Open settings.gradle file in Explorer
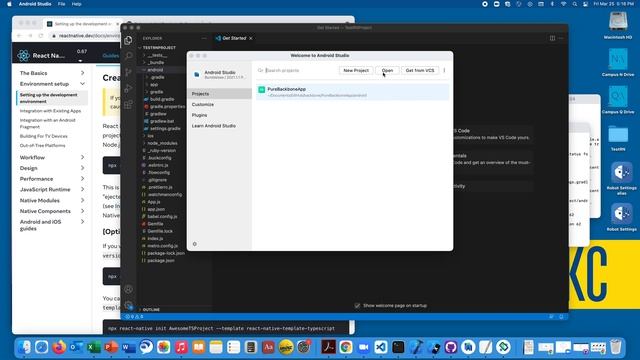640x360 pixels. tap(165, 129)
